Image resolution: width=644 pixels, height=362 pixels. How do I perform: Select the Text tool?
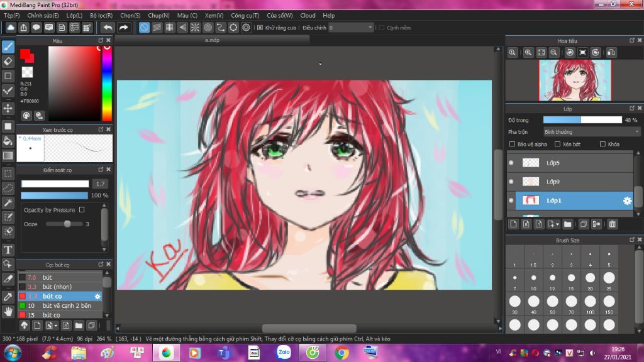pyautogui.click(x=8, y=250)
